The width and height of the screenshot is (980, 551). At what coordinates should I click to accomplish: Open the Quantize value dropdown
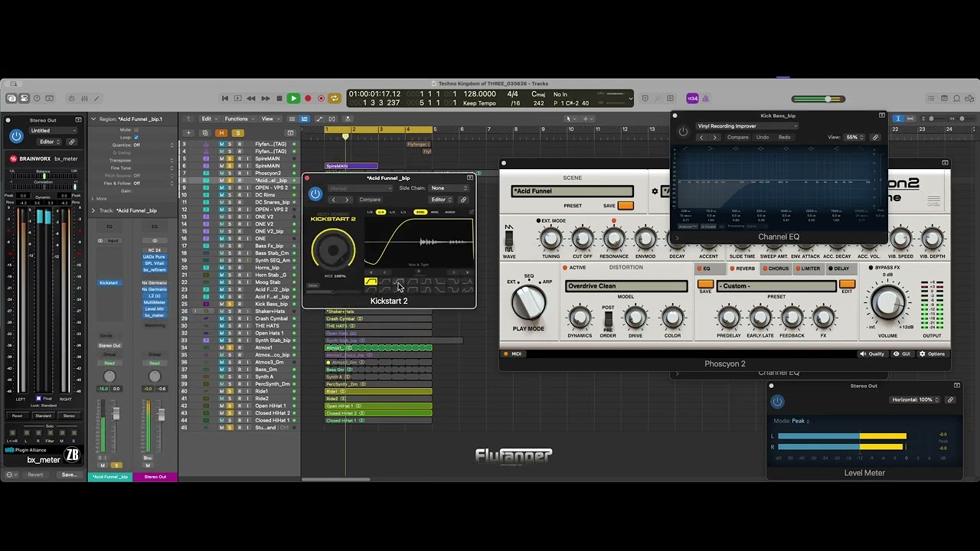pos(154,145)
